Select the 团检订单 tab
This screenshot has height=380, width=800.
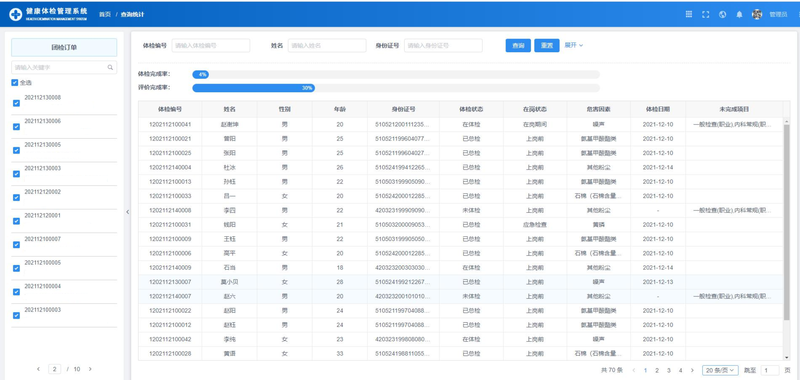tap(64, 47)
